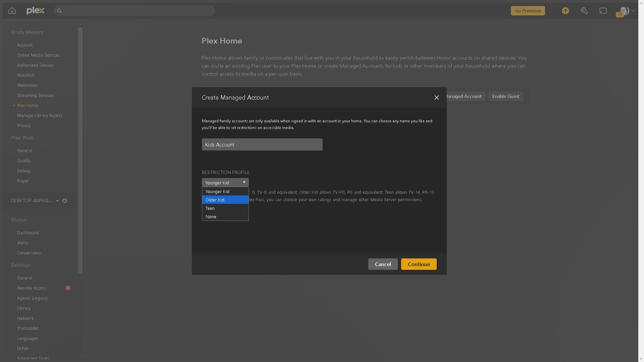Open settings wrench icon
Image resolution: width=644 pixels, height=362 pixels.
(584, 11)
